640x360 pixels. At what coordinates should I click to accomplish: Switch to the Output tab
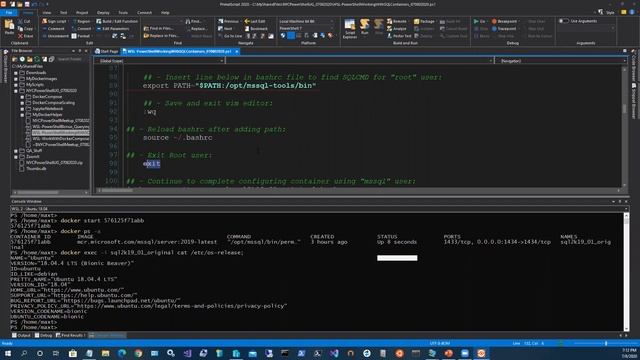(x=21, y=336)
